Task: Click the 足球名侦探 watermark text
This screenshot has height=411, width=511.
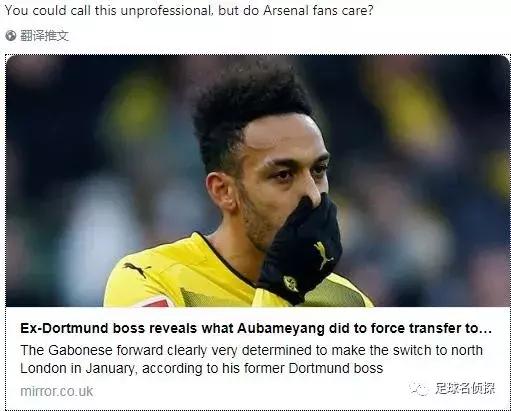Action: [465, 389]
